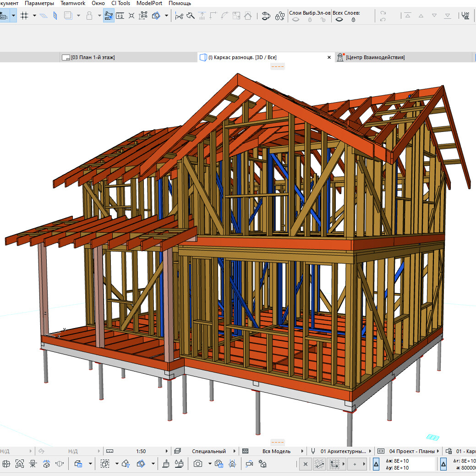Click the Suspend Groups icon
The width and height of the screenshot is (476, 476).
pyautogui.click(x=143, y=16)
